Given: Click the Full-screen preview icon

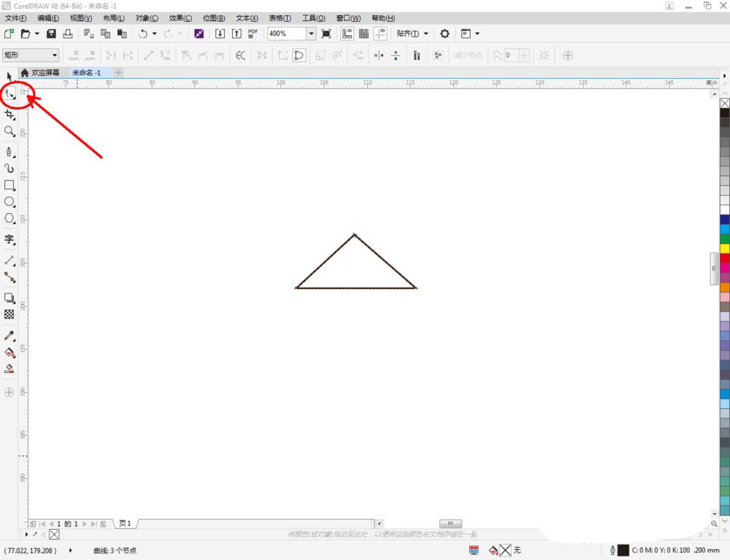Looking at the screenshot, I should tap(326, 34).
